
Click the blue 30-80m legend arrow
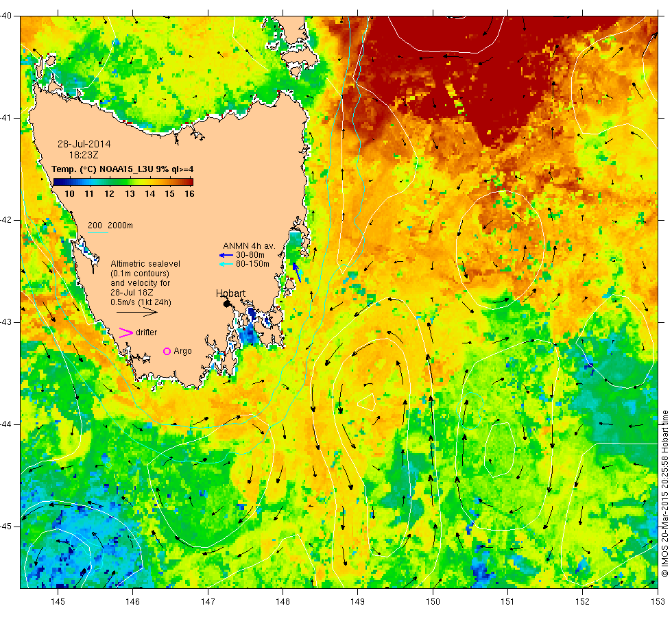(226, 255)
